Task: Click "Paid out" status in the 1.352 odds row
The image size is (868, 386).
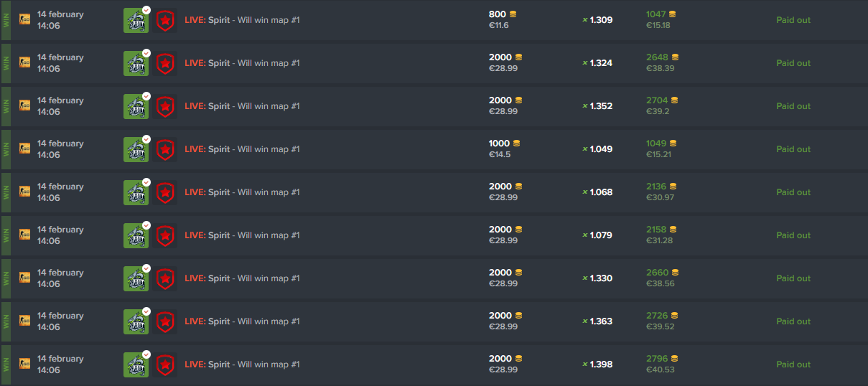Action: tap(793, 106)
